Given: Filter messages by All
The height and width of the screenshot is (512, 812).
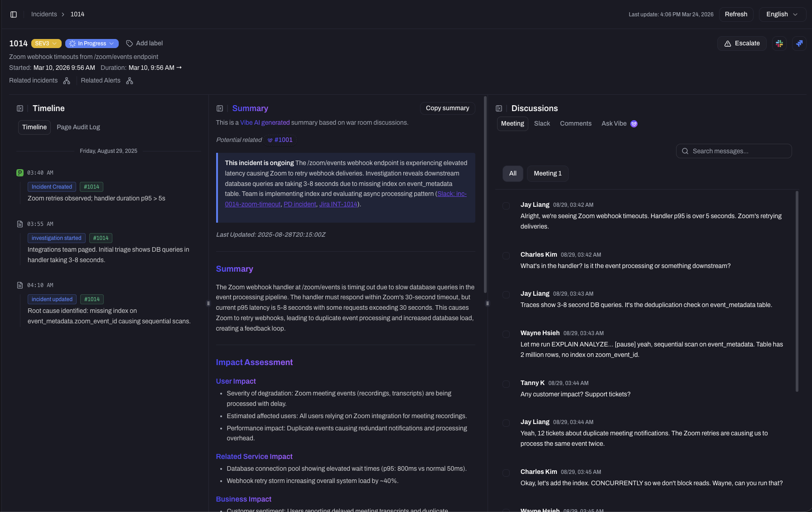Looking at the screenshot, I should pos(513,174).
